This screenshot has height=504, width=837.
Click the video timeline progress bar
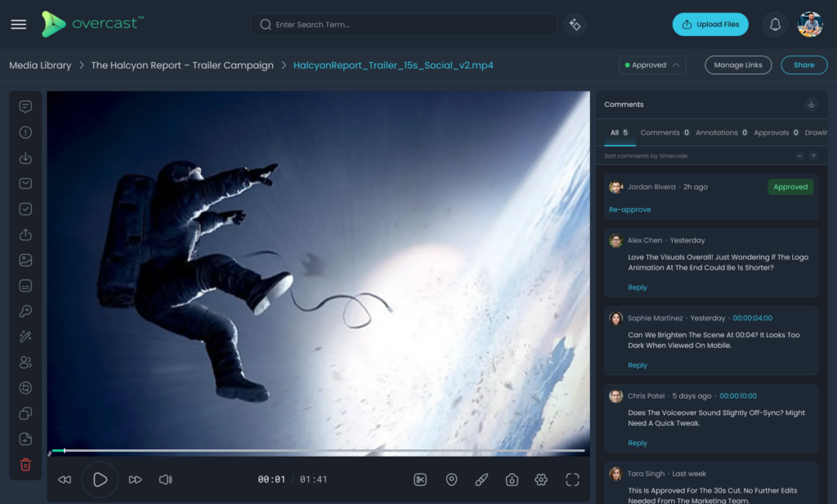[x=319, y=450]
